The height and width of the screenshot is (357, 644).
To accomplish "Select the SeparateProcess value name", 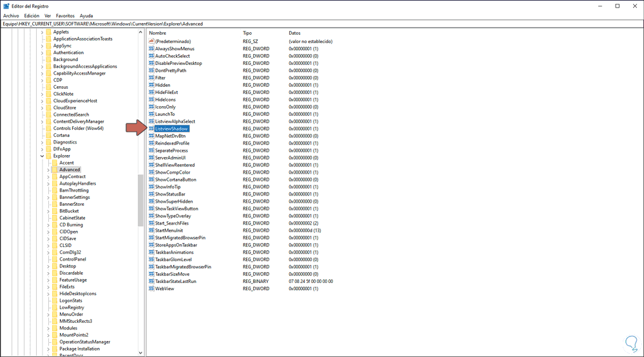I will [x=171, y=151].
